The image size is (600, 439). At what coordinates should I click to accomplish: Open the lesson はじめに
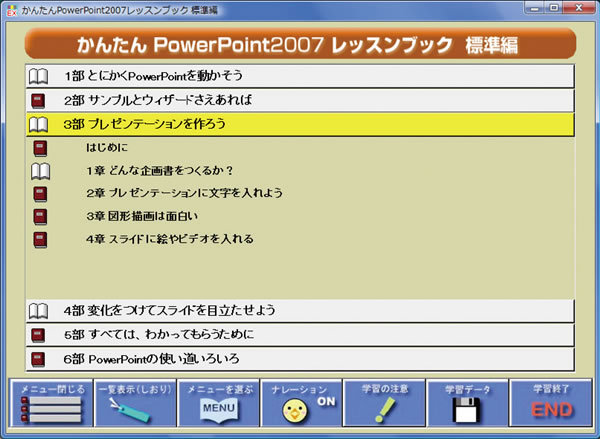pyautogui.click(x=107, y=148)
